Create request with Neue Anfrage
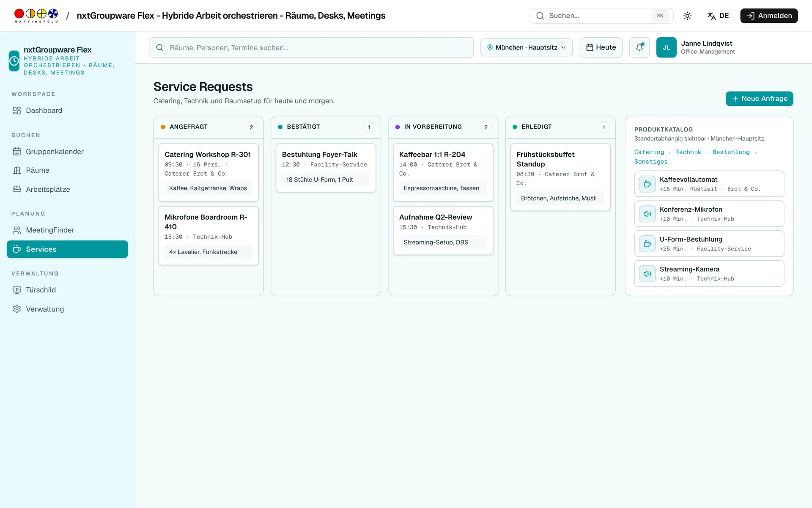Viewport: 812px width, 508px height. pyautogui.click(x=759, y=99)
